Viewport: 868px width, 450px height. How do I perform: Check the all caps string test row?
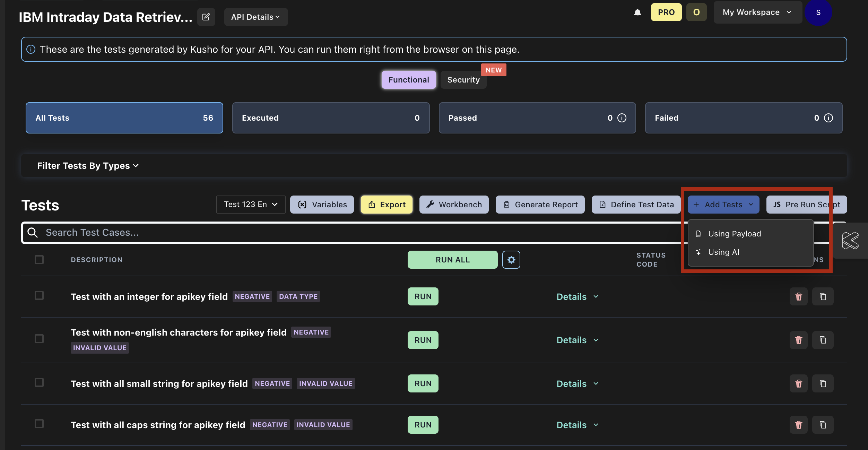[39, 424]
